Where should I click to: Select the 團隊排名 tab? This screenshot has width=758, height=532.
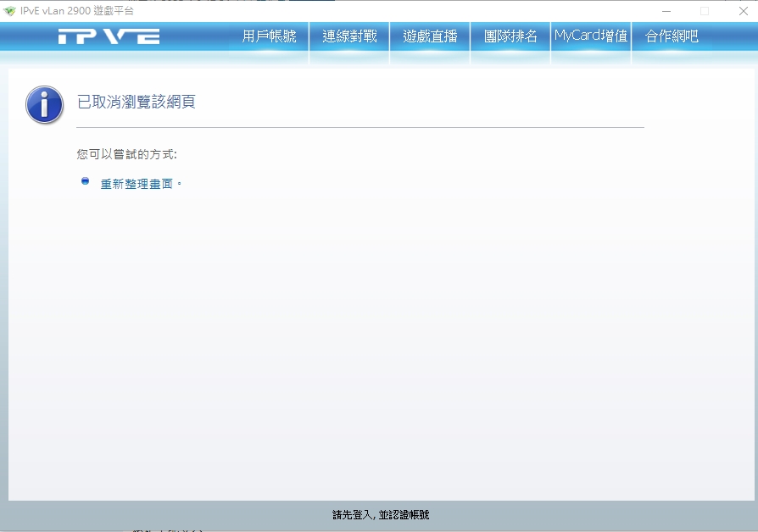(x=510, y=36)
